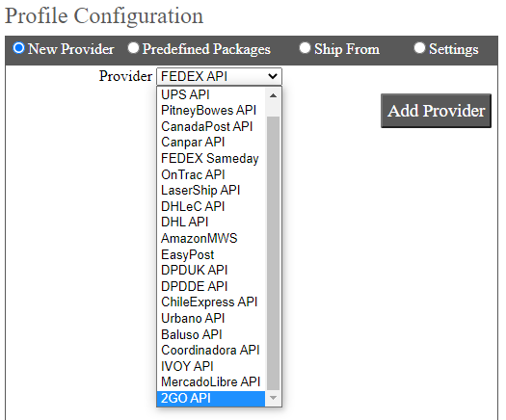Select the Settings radio button
Image resolution: width=506 pixels, height=420 pixels.
[x=419, y=48]
